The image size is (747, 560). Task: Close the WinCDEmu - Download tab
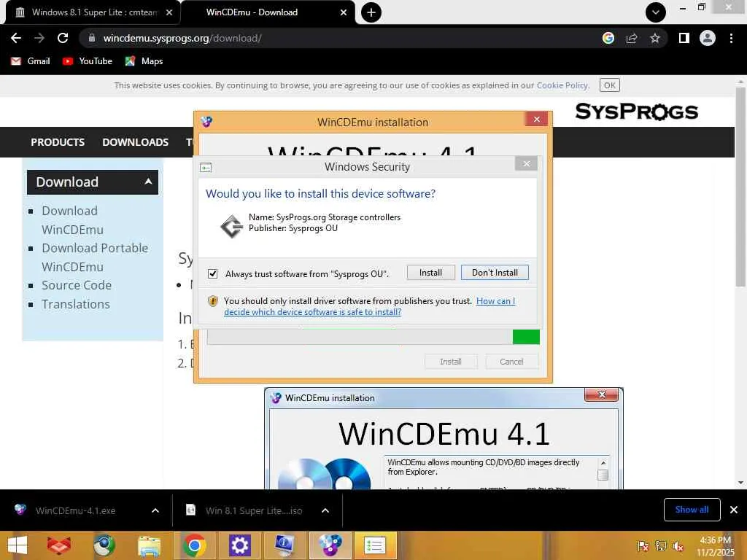click(x=344, y=12)
